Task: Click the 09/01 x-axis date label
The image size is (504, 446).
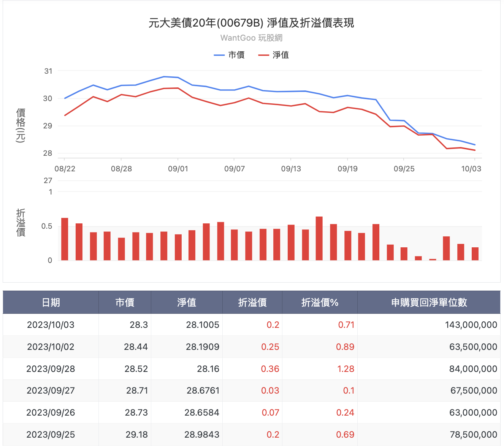Action: (178, 169)
